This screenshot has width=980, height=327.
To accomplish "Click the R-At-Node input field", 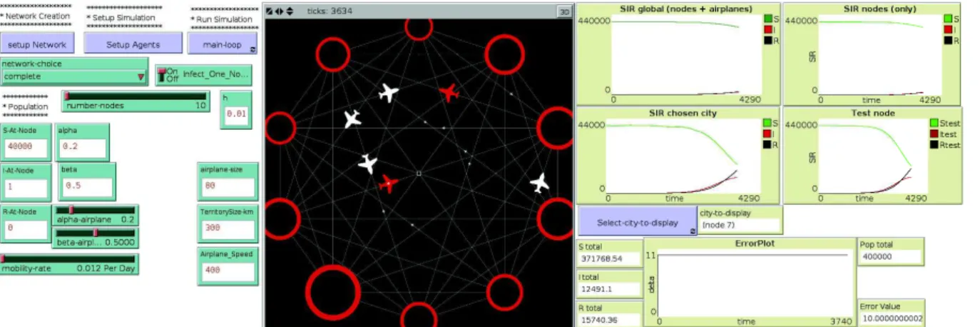I will point(27,229).
